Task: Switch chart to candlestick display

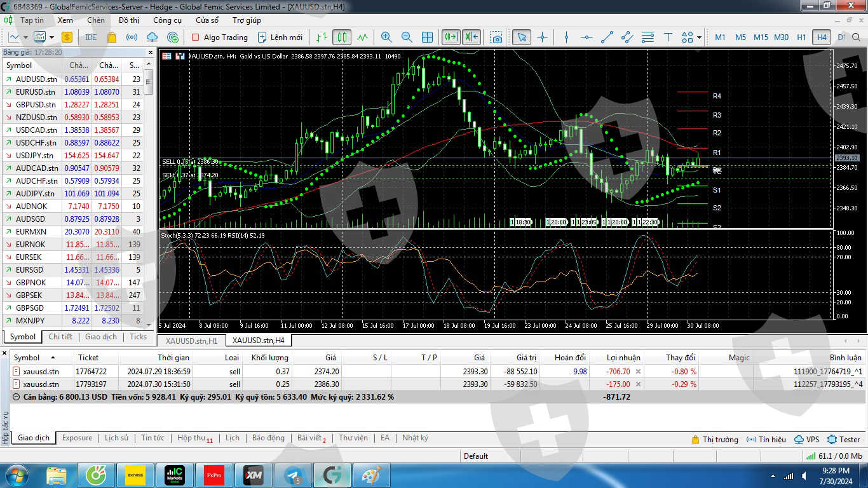Action: [x=342, y=37]
